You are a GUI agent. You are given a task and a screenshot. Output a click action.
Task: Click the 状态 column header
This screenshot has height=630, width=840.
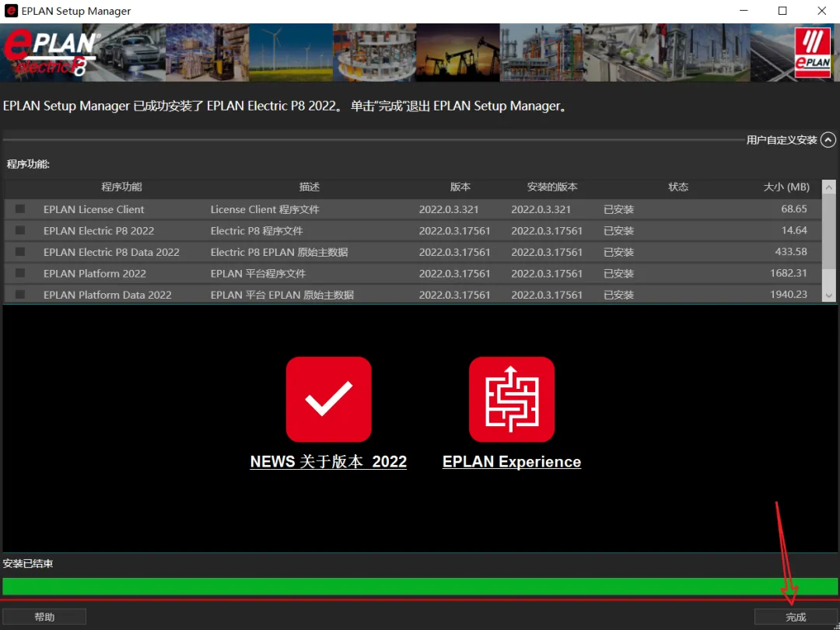(678, 187)
